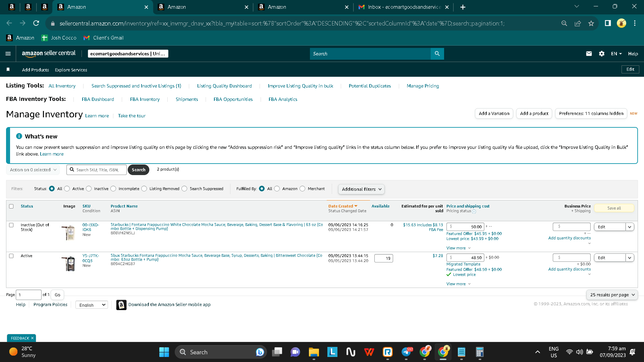Open Preferences: 11 columns hidden

pyautogui.click(x=591, y=114)
